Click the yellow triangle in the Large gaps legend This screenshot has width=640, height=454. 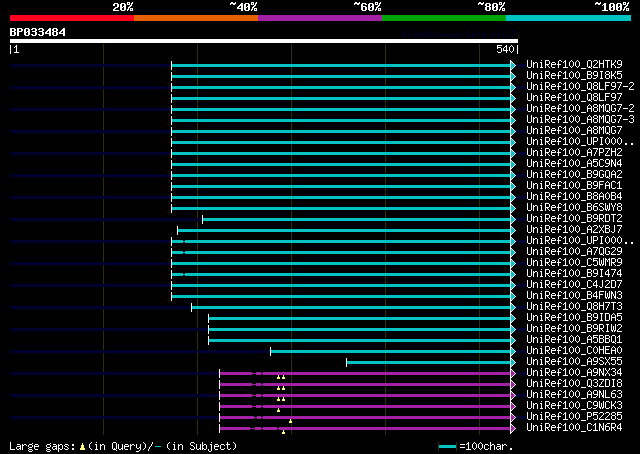coord(82,447)
